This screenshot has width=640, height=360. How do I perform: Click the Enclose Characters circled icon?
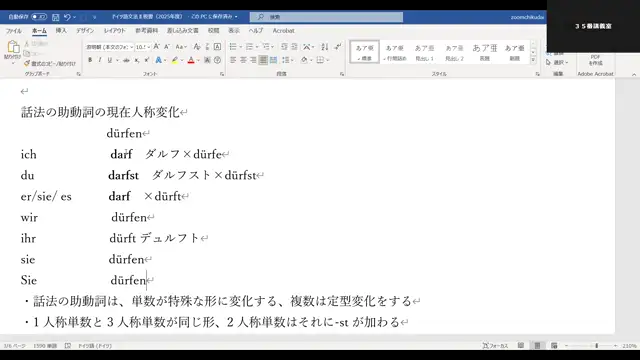pos(217,60)
